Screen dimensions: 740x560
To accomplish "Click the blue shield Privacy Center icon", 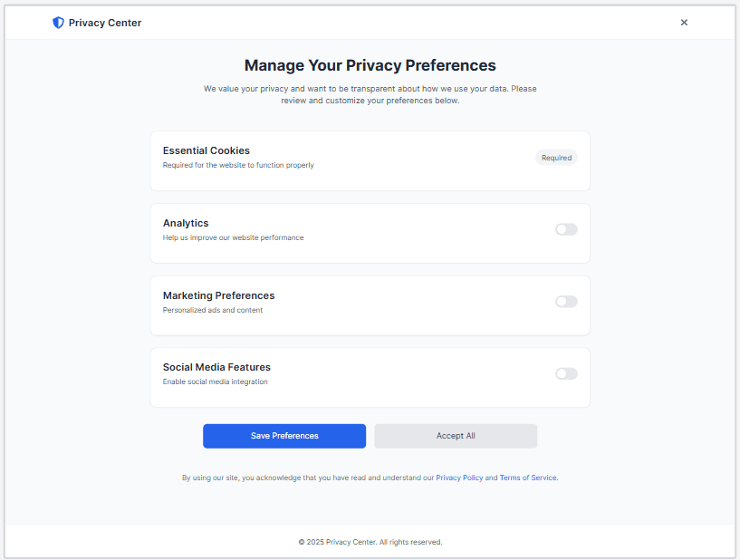I will coord(58,23).
